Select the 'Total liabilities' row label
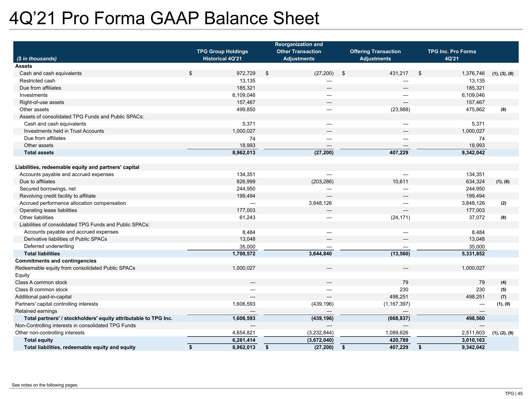Viewport: 532px width, 399px height. click(x=42, y=253)
